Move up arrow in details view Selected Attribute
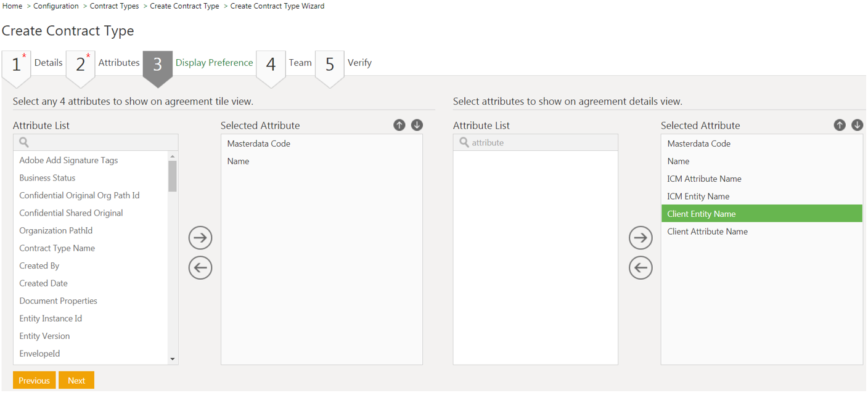The width and height of the screenshot is (868, 393). [x=840, y=125]
